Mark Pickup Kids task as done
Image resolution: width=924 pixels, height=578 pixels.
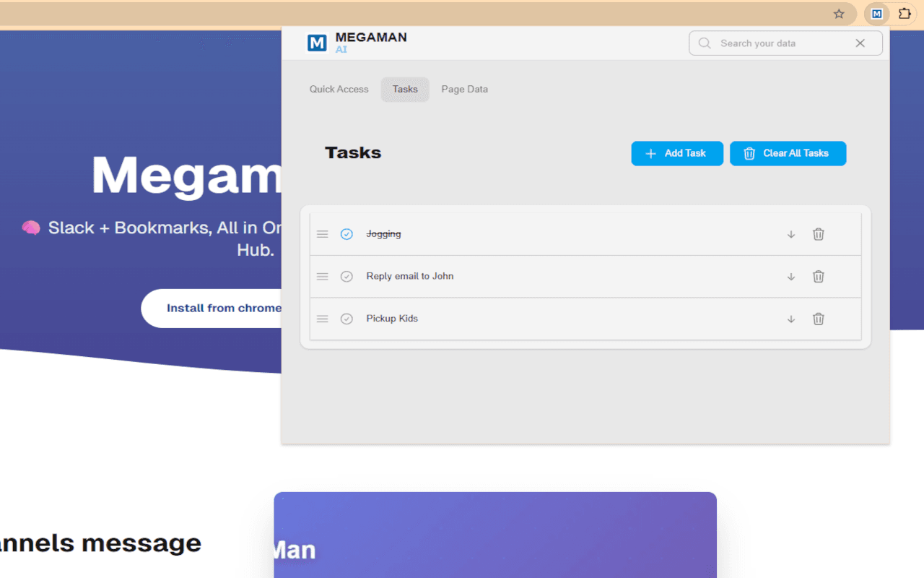[346, 319]
